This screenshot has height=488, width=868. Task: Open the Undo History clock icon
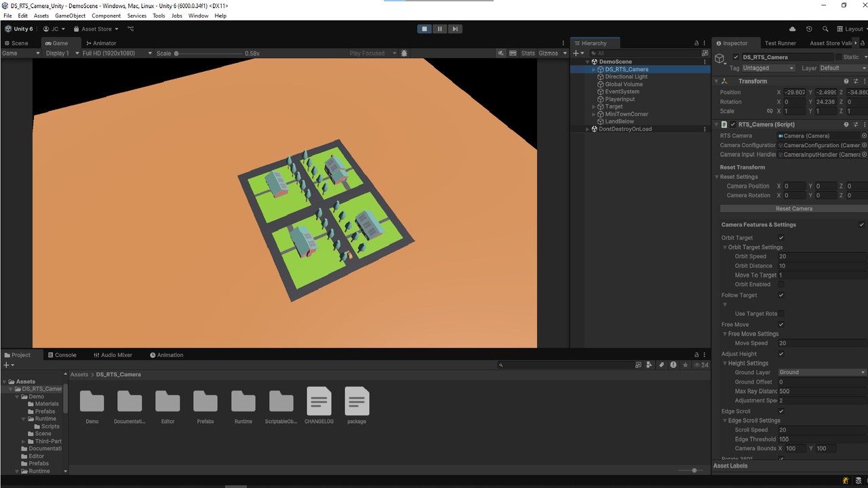pos(809,29)
